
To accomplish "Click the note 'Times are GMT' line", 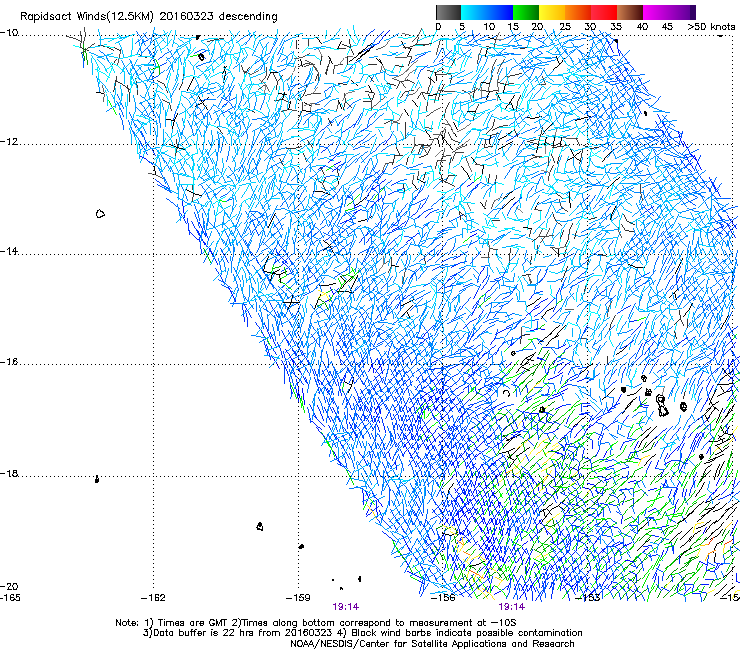I will pyautogui.click(x=316, y=623).
